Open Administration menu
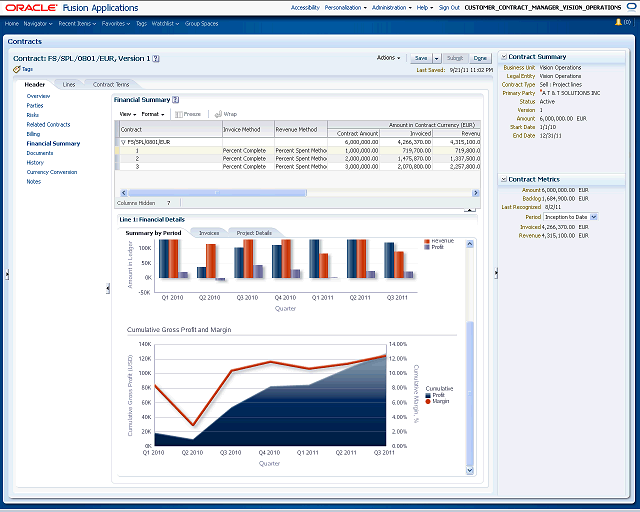Screen dimensions: 640x512 point(391,8)
